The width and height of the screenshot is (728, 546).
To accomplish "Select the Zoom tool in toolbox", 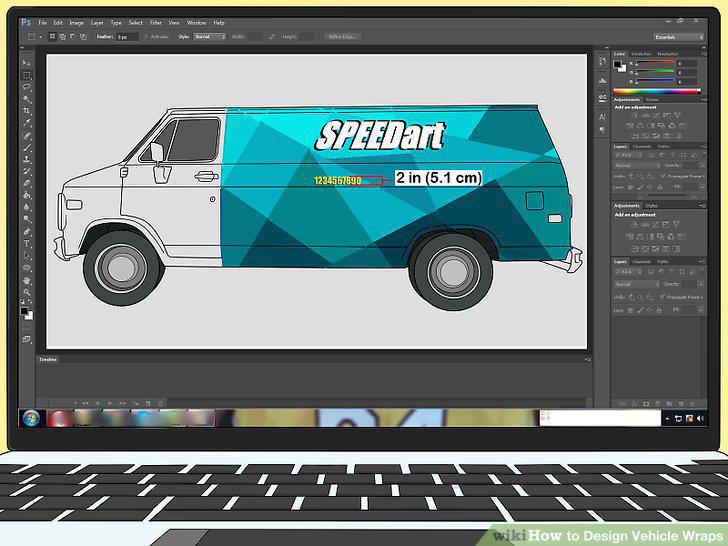I will coord(26,292).
